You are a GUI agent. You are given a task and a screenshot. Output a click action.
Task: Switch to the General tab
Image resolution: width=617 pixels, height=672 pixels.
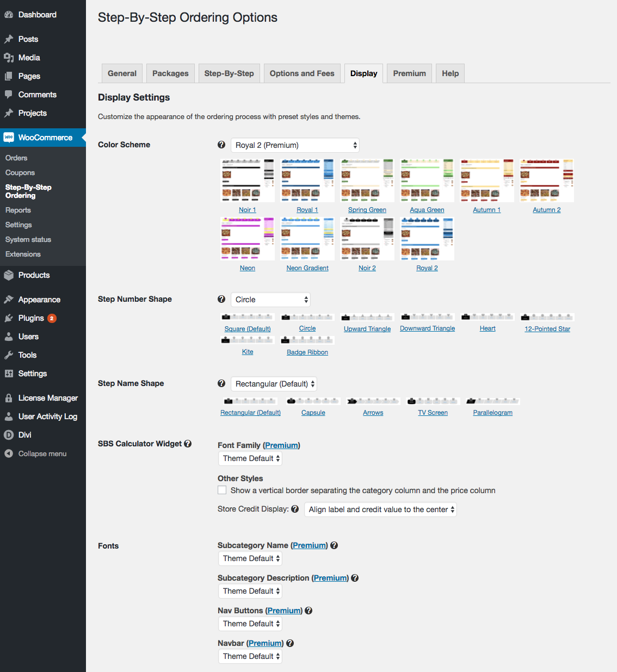click(122, 73)
